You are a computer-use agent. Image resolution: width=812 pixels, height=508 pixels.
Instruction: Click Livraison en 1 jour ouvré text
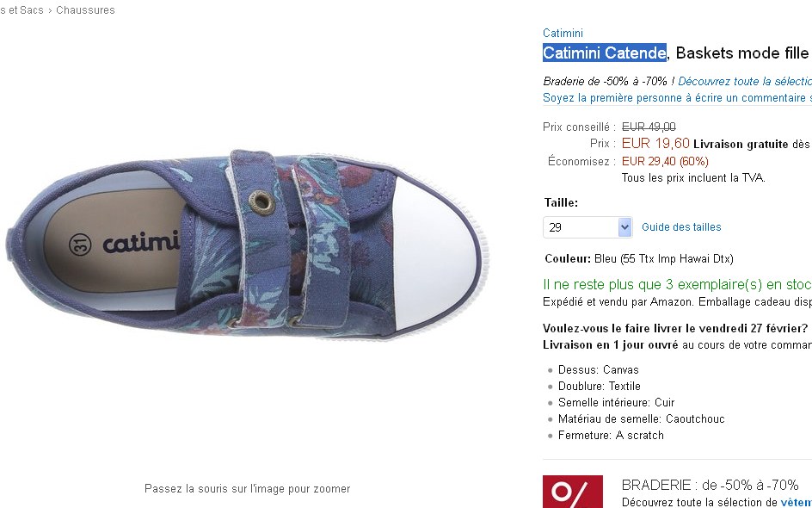pos(610,344)
